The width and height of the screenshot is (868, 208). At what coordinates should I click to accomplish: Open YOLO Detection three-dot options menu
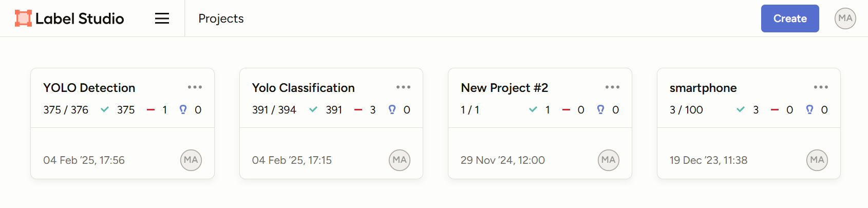(x=195, y=87)
